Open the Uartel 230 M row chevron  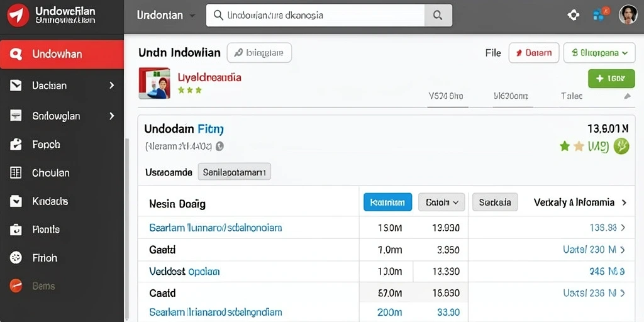(x=623, y=249)
